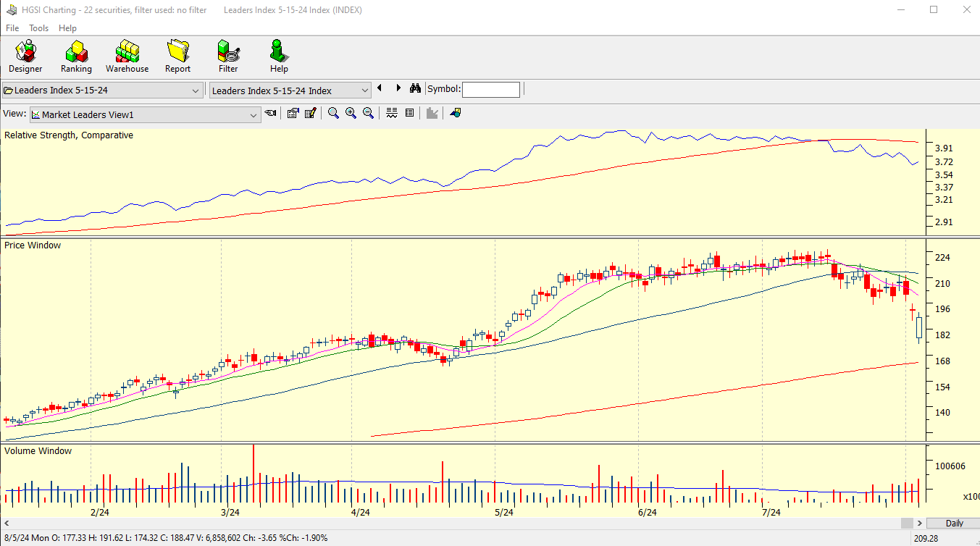The image size is (980, 546).
Task: Click the wavy lines chart icon
Action: coord(392,113)
